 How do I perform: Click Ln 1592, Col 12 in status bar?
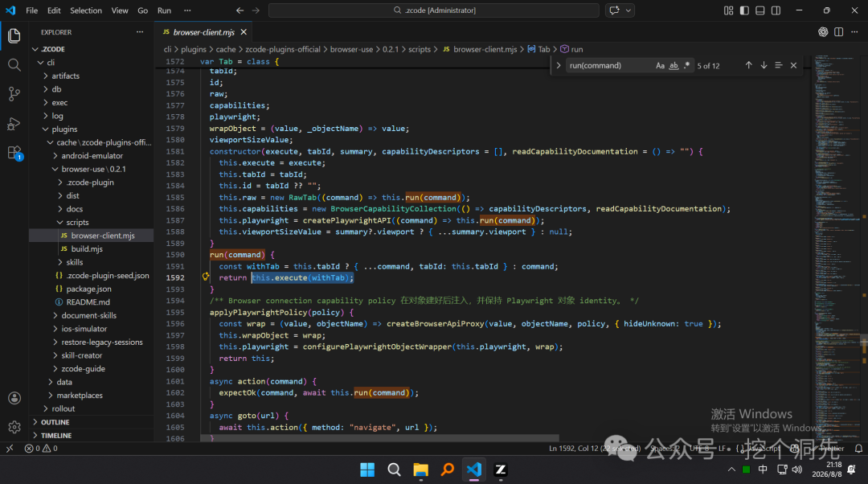595,449
